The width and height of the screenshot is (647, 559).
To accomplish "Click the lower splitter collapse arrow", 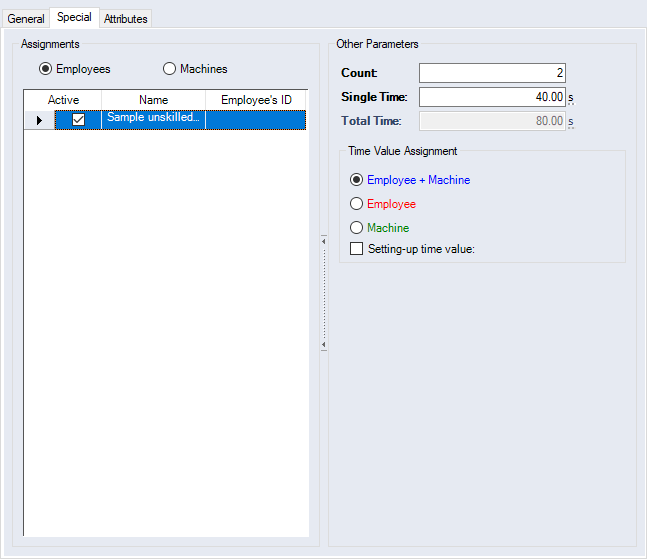I will 323,345.
